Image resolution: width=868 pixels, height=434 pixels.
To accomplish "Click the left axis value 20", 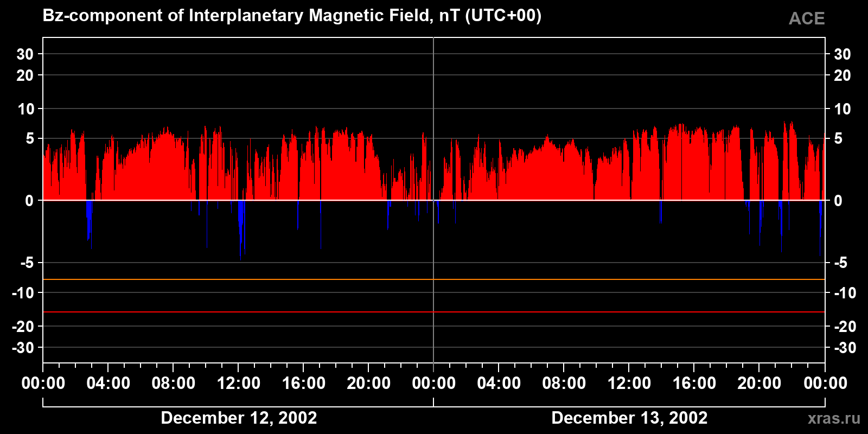I will point(25,75).
